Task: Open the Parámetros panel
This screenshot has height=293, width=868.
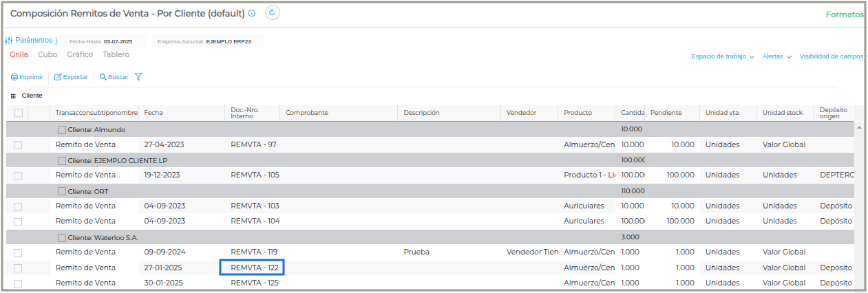Action: [31, 41]
